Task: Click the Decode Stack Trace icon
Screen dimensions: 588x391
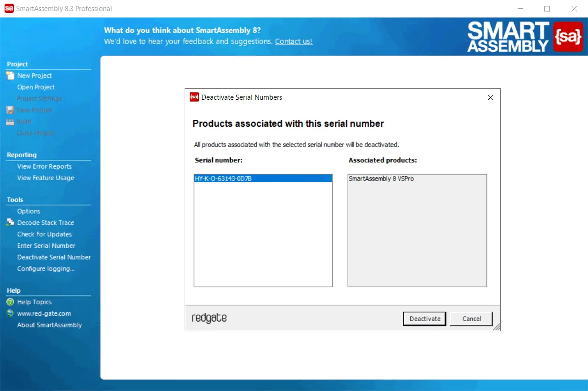Action: [10, 222]
